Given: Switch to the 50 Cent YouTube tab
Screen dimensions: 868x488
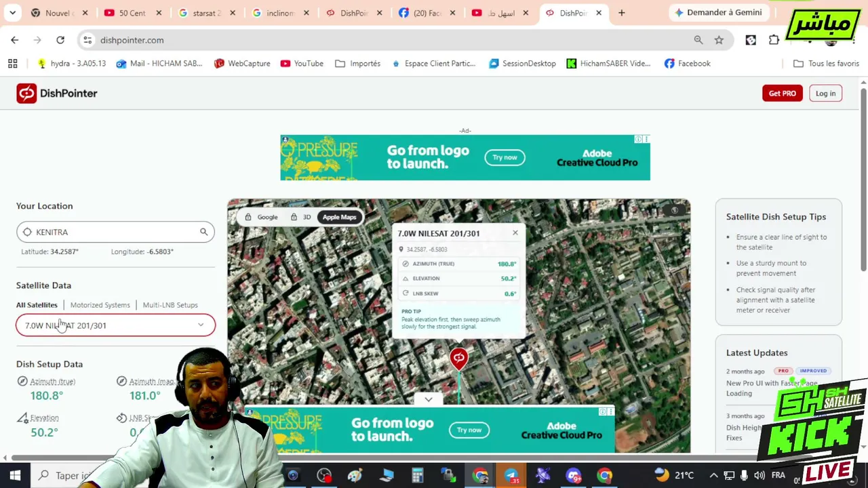Looking at the screenshot, I should coord(131,13).
